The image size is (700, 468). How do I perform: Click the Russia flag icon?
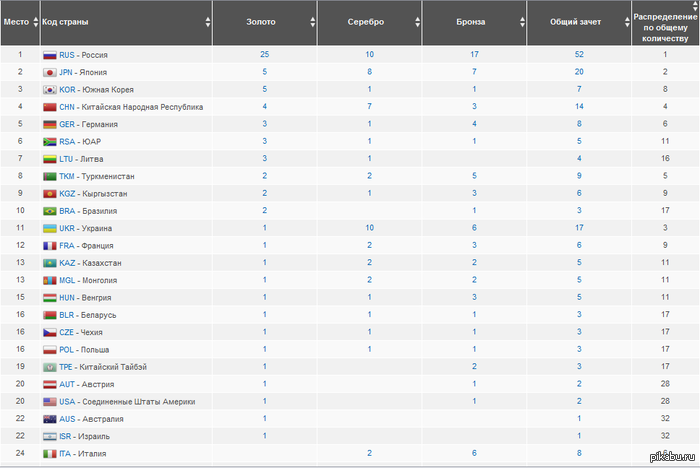[x=49, y=55]
